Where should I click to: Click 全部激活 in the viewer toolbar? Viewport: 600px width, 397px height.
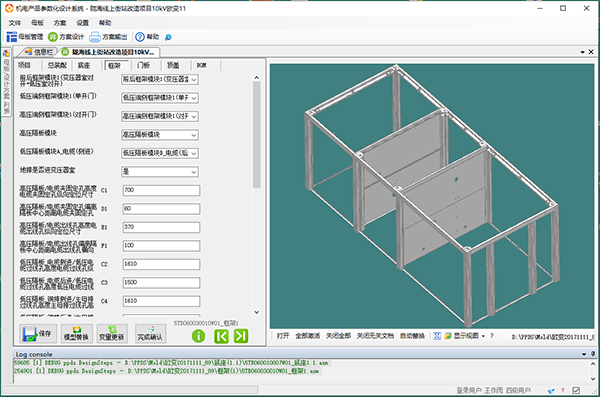click(307, 336)
